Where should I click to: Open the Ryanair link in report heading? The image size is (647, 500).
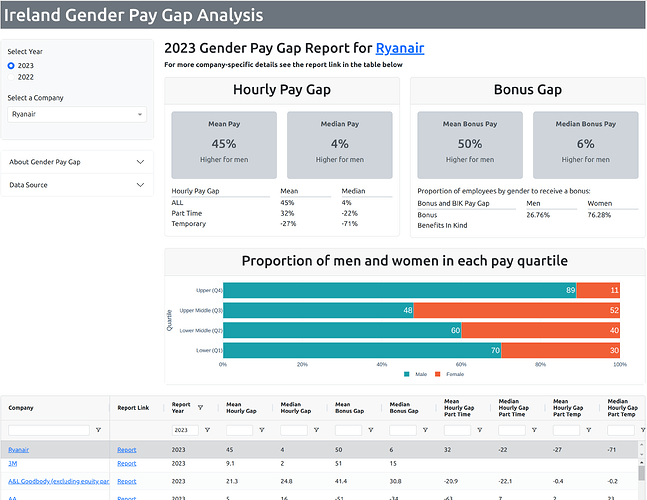click(399, 48)
